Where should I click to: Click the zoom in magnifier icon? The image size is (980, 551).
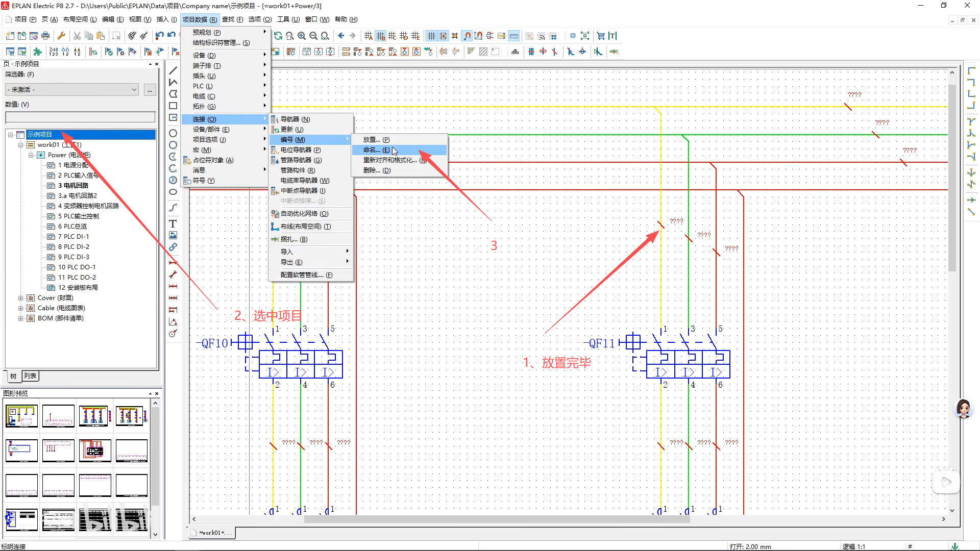pyautogui.click(x=302, y=36)
